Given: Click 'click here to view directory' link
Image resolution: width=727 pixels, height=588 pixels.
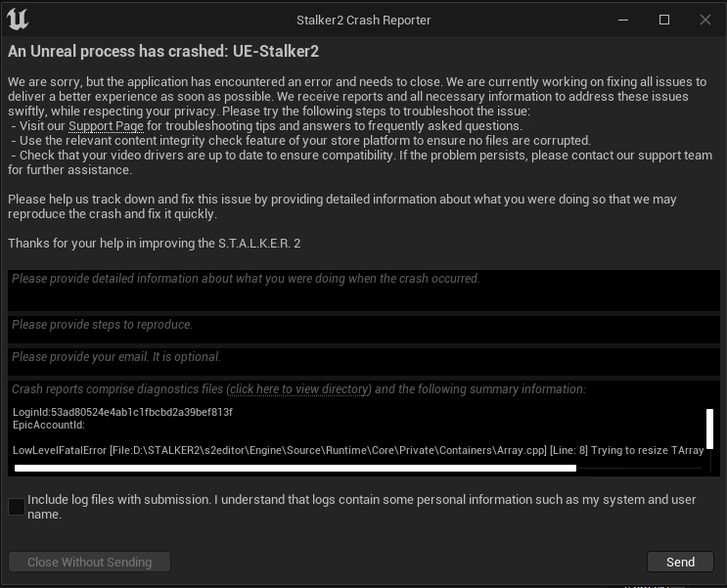Looking at the screenshot, I should coord(298,389).
